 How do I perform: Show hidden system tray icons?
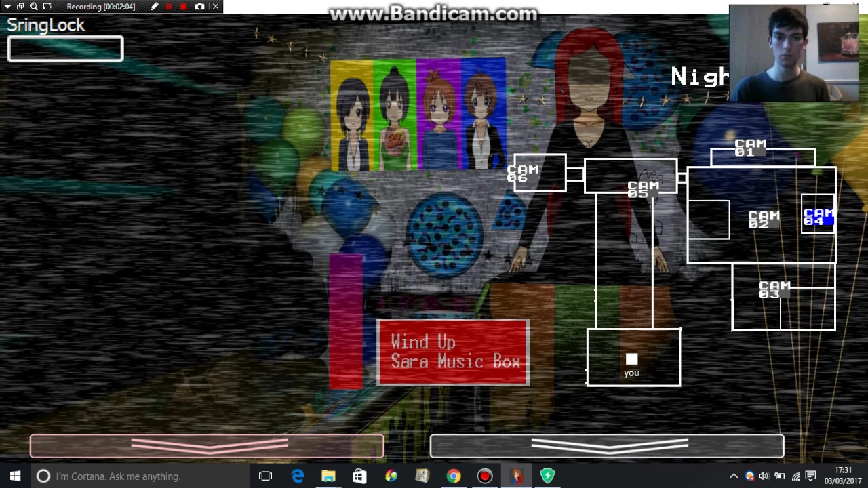(734, 476)
